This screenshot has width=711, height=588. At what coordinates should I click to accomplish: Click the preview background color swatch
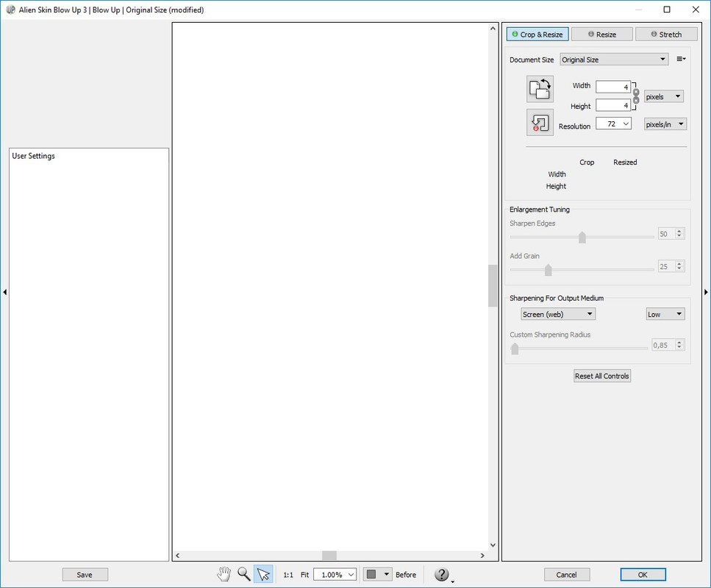(371, 574)
